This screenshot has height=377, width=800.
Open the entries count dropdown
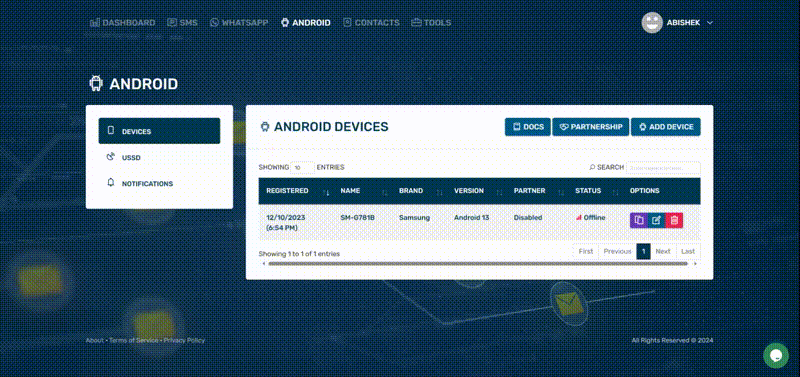(302, 167)
